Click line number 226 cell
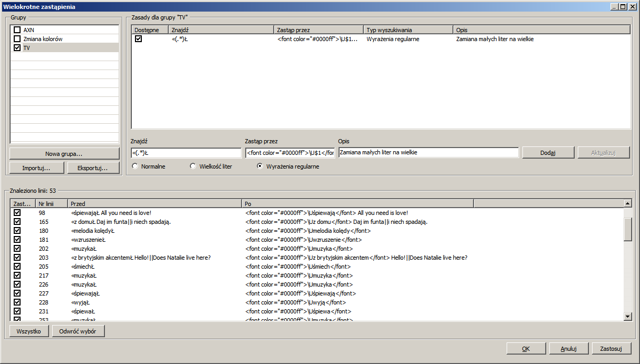The height and width of the screenshot is (364, 640). pos(44,284)
